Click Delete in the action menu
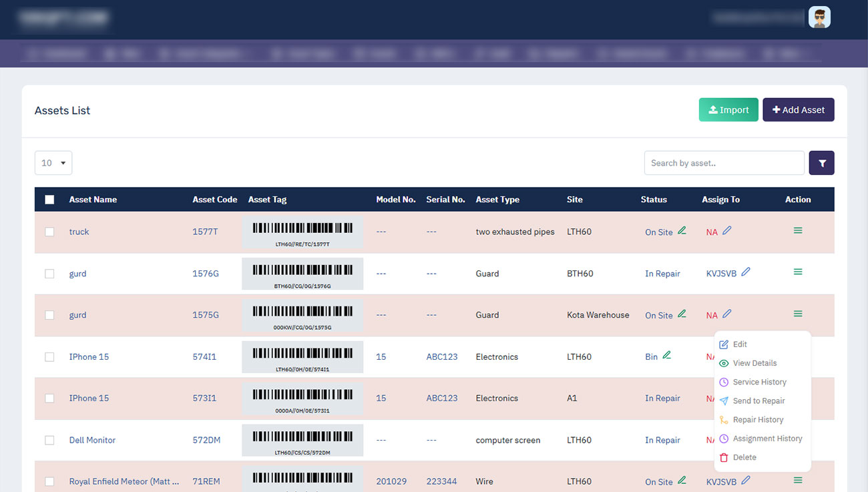 click(744, 457)
